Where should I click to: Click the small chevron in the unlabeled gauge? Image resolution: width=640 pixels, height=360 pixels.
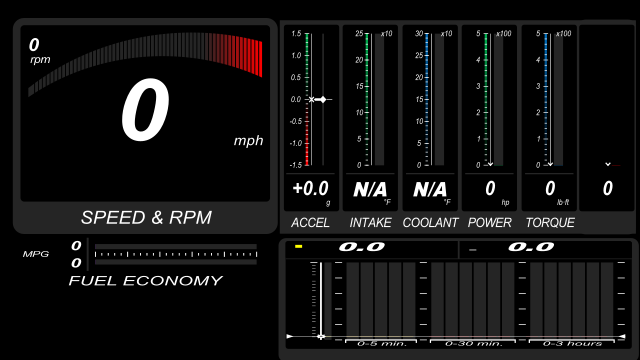[608, 164]
